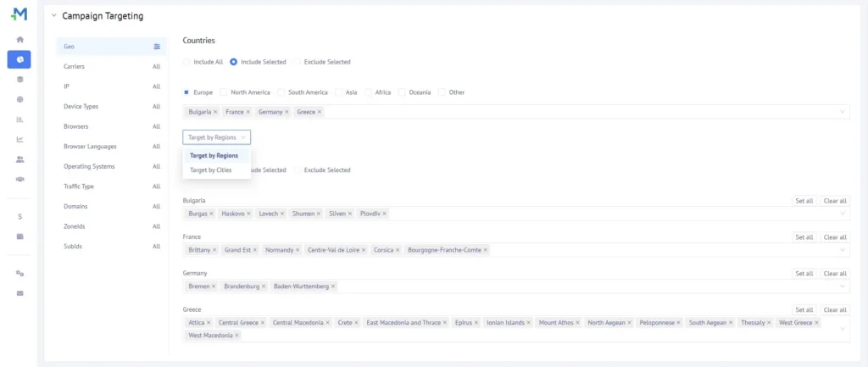The width and height of the screenshot is (868, 367).
Task: Open the Browser Languages targeting tab
Action: 111,147
